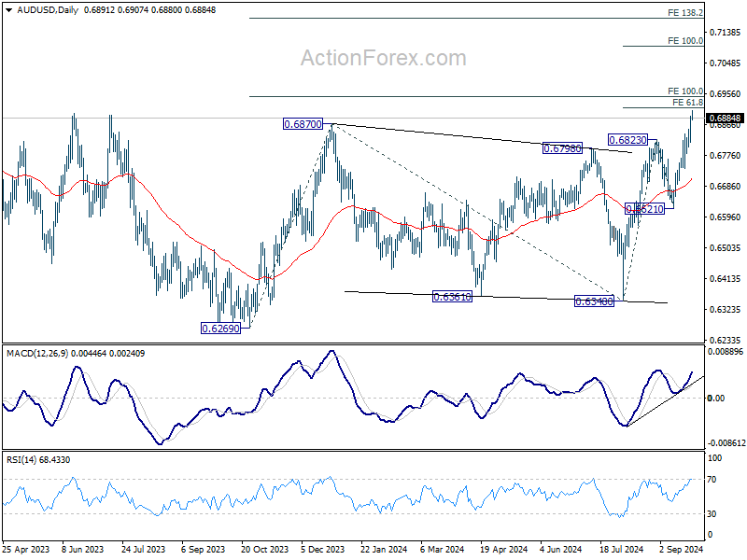Image resolution: width=747 pixels, height=560 pixels.
Task: Click the 0.70485 price scale level
Action: [x=726, y=63]
